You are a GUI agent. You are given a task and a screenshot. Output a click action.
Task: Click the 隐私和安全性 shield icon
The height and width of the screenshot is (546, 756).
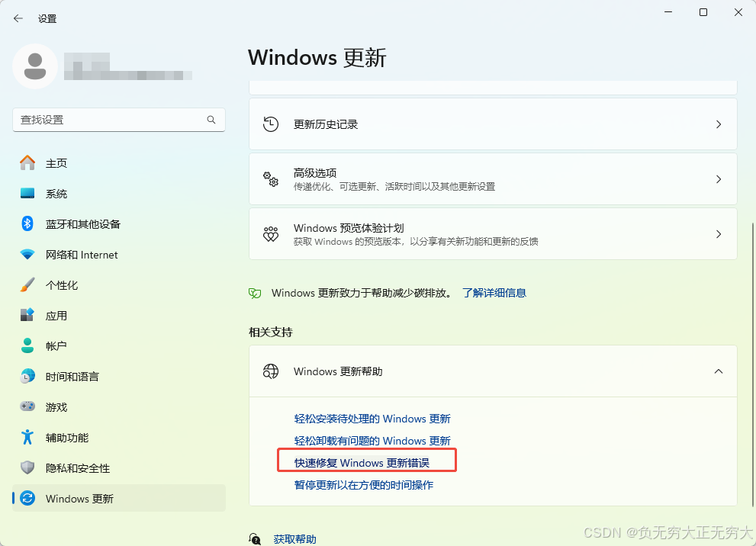coord(27,467)
